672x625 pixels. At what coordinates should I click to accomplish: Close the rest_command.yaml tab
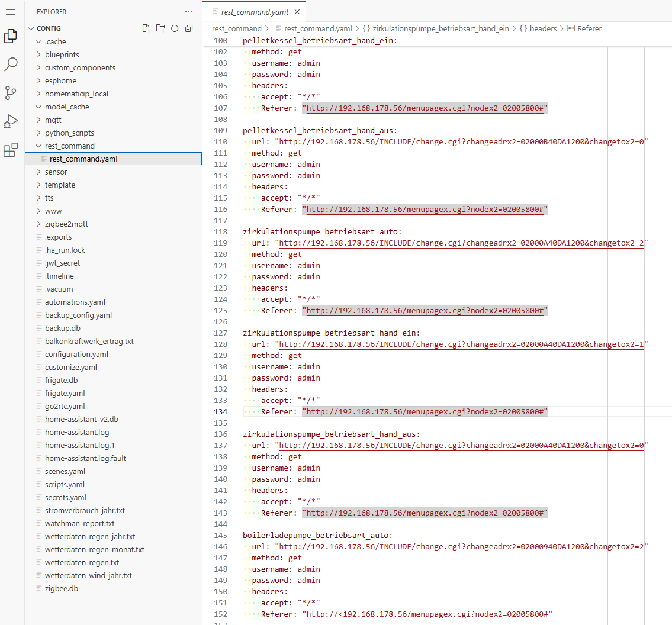click(x=297, y=12)
